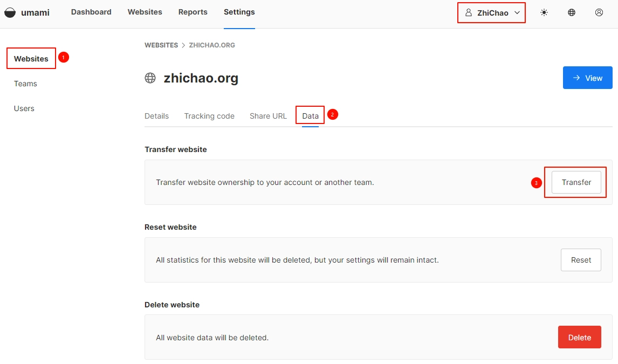Click the globe icon beside zhichao.org
Viewport: 618px width, 364px height.
point(150,78)
